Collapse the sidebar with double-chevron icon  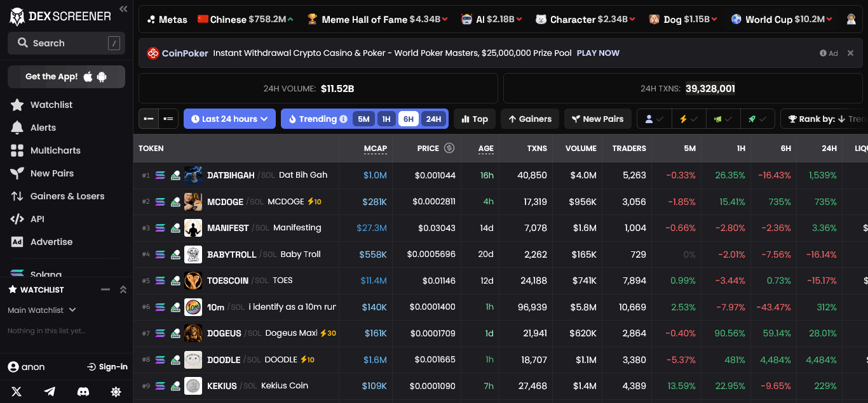point(123,9)
